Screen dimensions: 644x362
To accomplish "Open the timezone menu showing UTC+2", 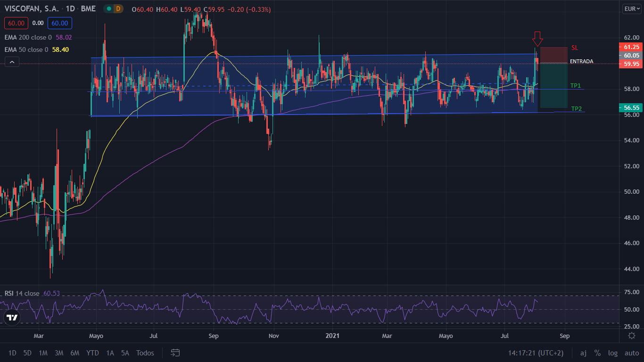I will pyautogui.click(x=536, y=353).
